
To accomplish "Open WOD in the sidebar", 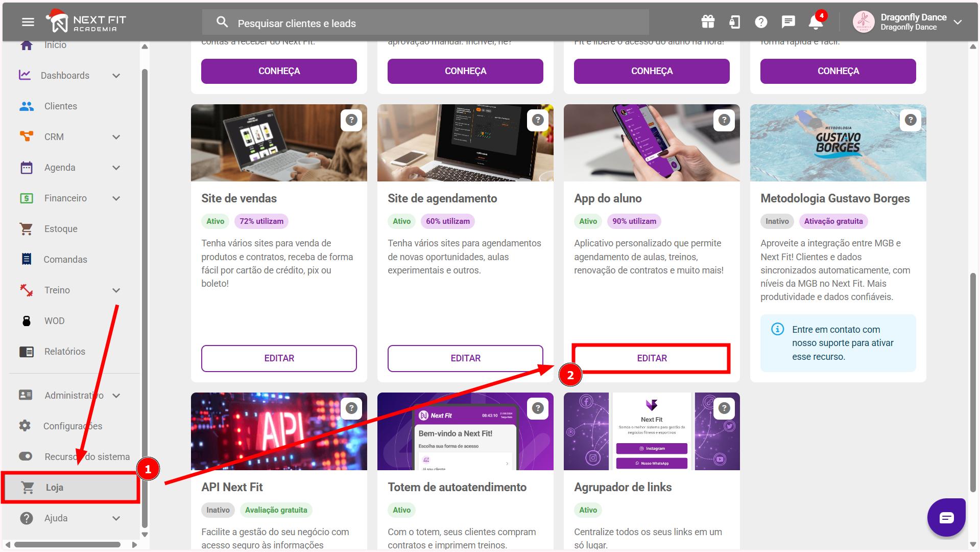I will tap(54, 321).
